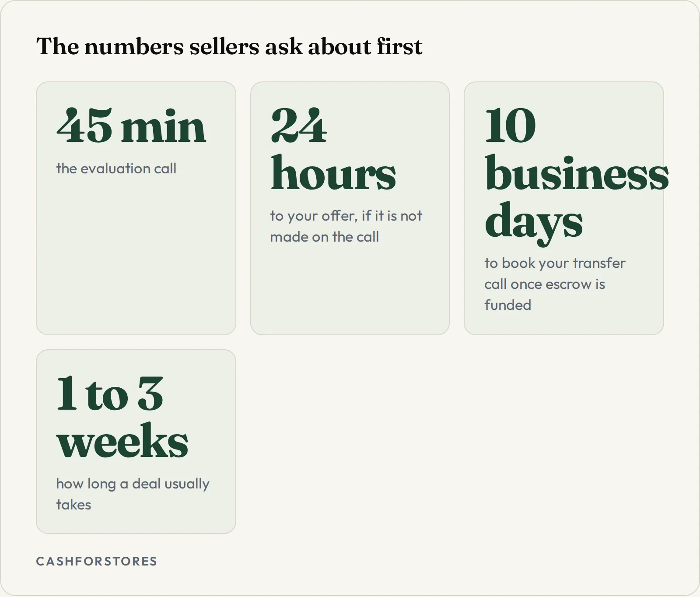The height and width of the screenshot is (597, 700).
Task: Select the "24 hours" statistic
Action: coord(333,149)
